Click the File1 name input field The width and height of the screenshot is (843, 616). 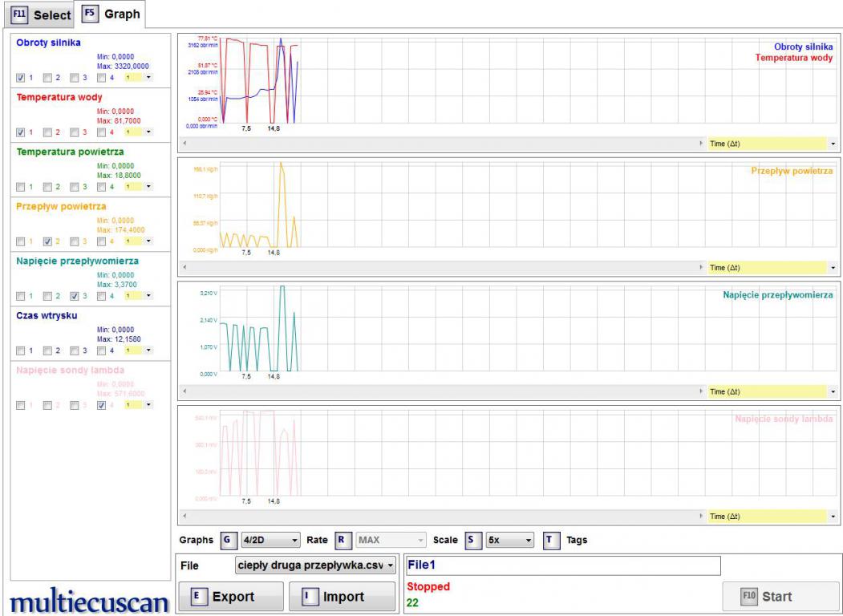pos(563,565)
